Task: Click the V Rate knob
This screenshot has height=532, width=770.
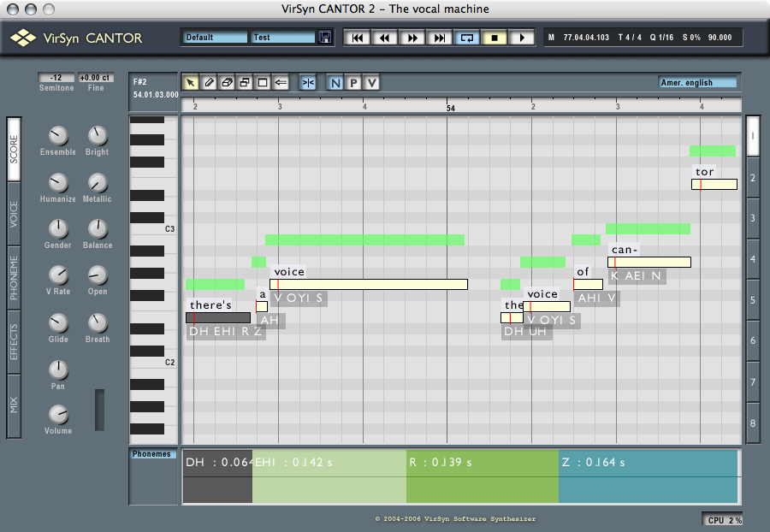Action: click(58, 275)
